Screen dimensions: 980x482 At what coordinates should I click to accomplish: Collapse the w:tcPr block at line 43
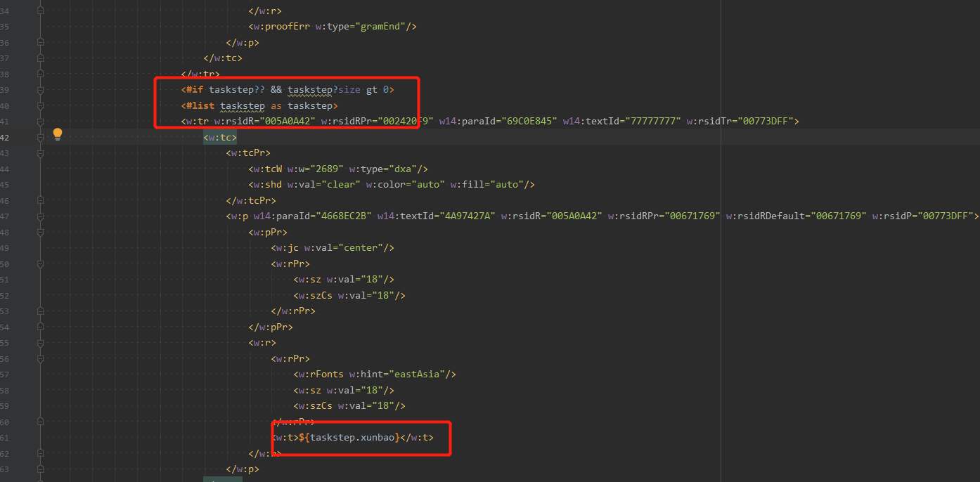(x=40, y=152)
